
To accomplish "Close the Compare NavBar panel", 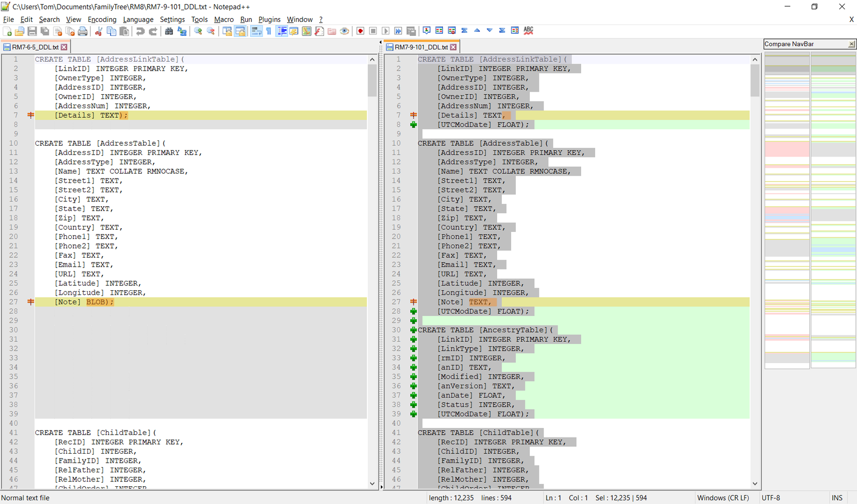I will [852, 44].
